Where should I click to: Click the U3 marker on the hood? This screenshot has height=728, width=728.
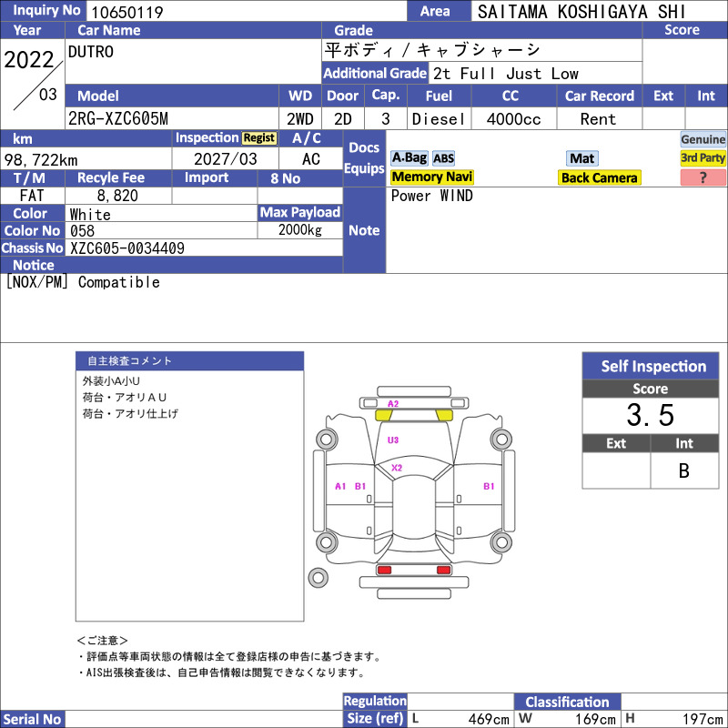(393, 440)
